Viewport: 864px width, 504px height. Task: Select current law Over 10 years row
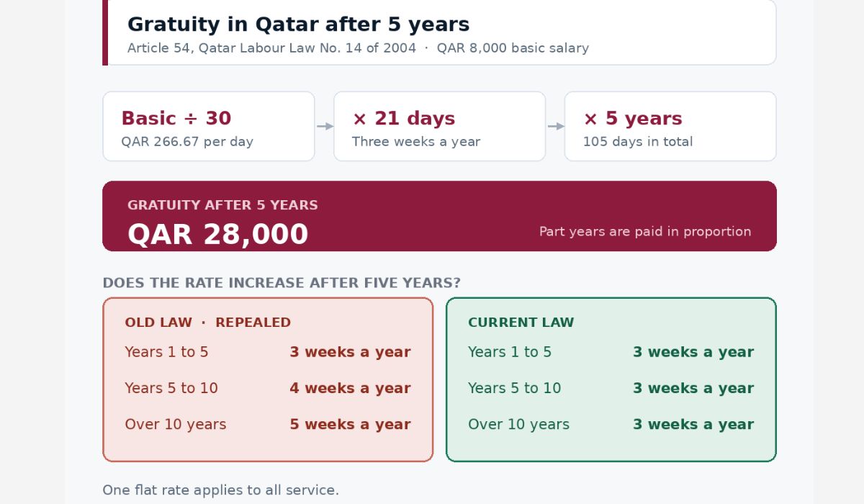click(611, 424)
